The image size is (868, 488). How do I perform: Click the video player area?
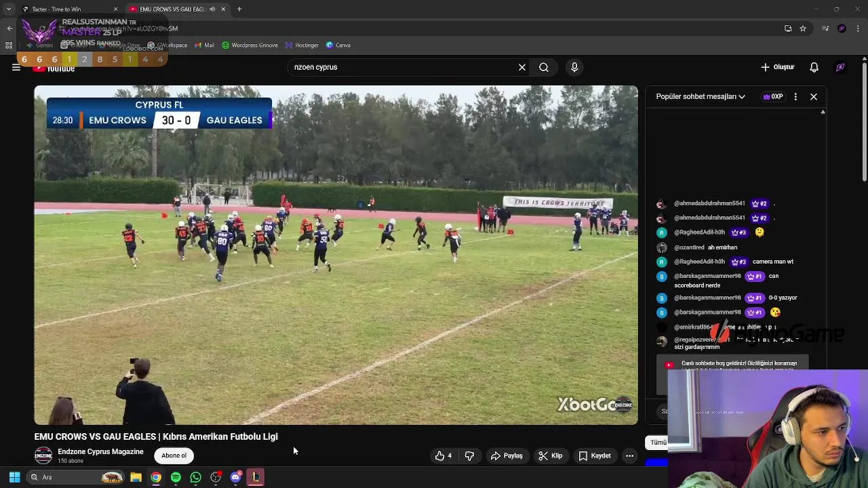(336, 255)
